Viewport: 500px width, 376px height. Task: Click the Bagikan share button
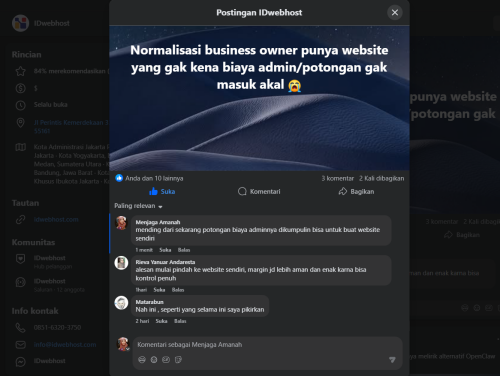pyautogui.click(x=356, y=191)
